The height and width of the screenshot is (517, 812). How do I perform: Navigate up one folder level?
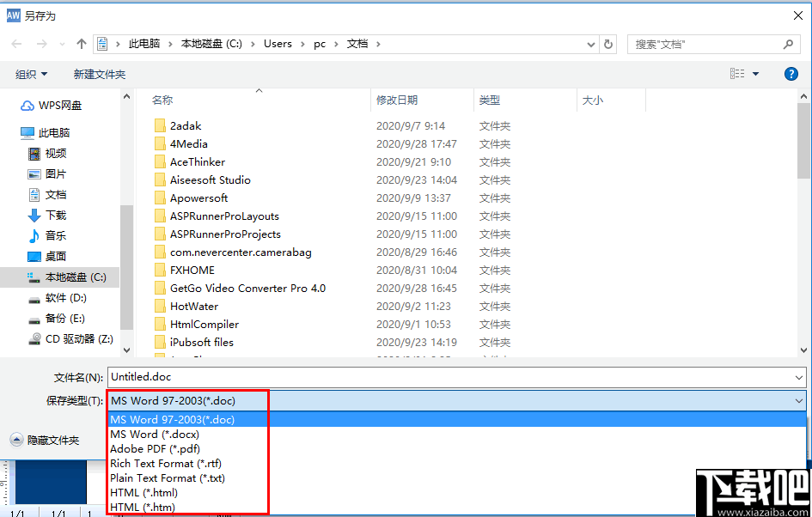tap(81, 44)
